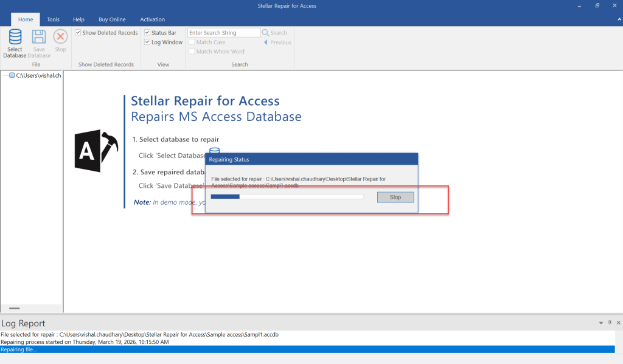
Task: Toggle the Show Deleted Records checkbox
Action: pyautogui.click(x=78, y=33)
